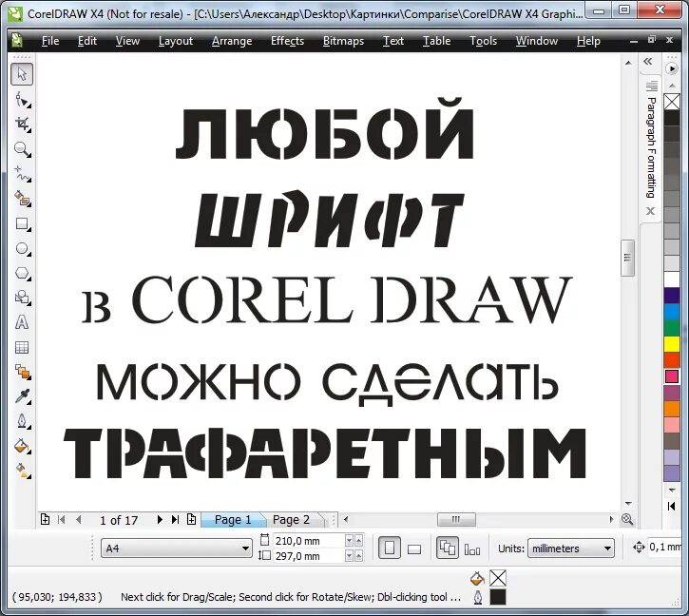This screenshot has width=689, height=616.
Task: Select the Shape tool
Action: 22,100
